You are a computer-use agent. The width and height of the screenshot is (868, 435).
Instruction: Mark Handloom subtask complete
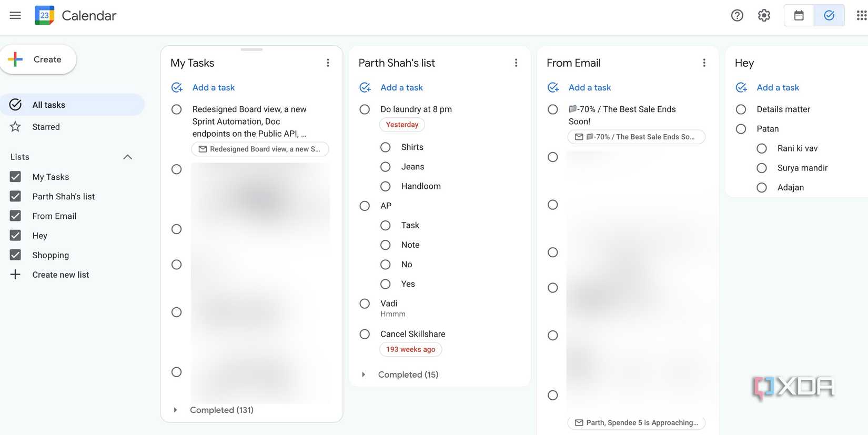(x=386, y=186)
